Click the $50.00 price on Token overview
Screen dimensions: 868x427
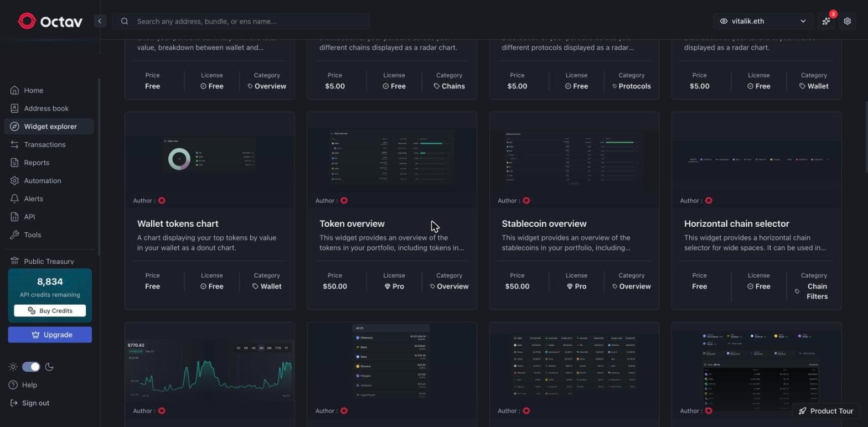coord(335,287)
